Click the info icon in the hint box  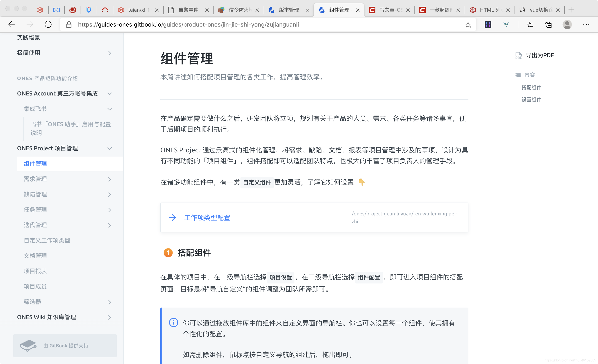[173, 322]
